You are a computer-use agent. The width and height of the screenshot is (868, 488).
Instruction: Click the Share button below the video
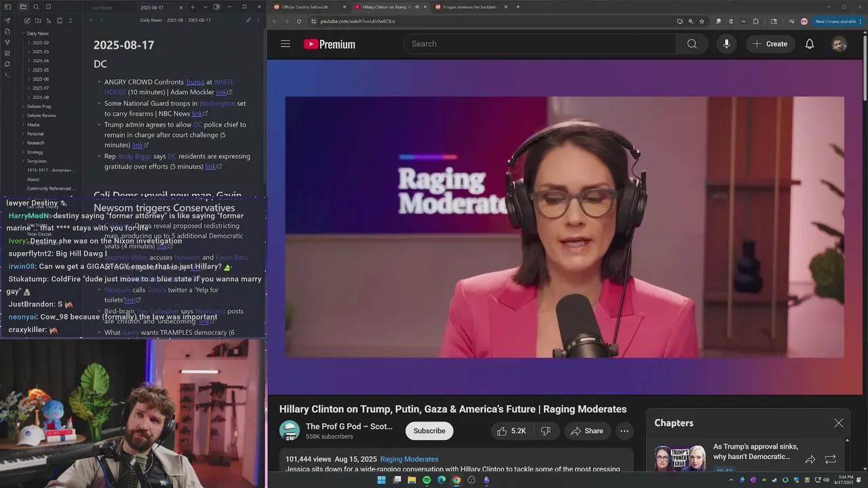(587, 431)
